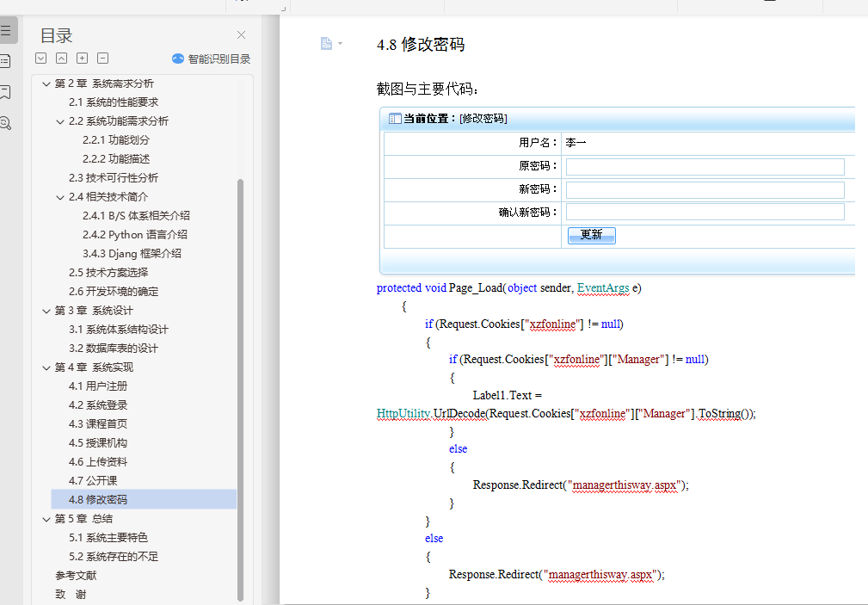
Task: Collapse the 2.4 相关技术简介 node
Action: click(60, 197)
